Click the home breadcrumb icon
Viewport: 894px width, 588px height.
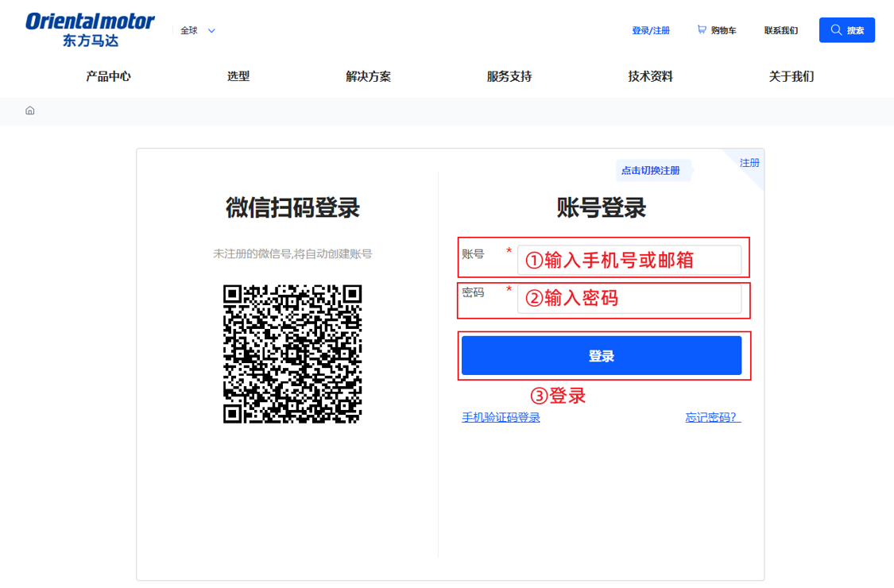29,110
